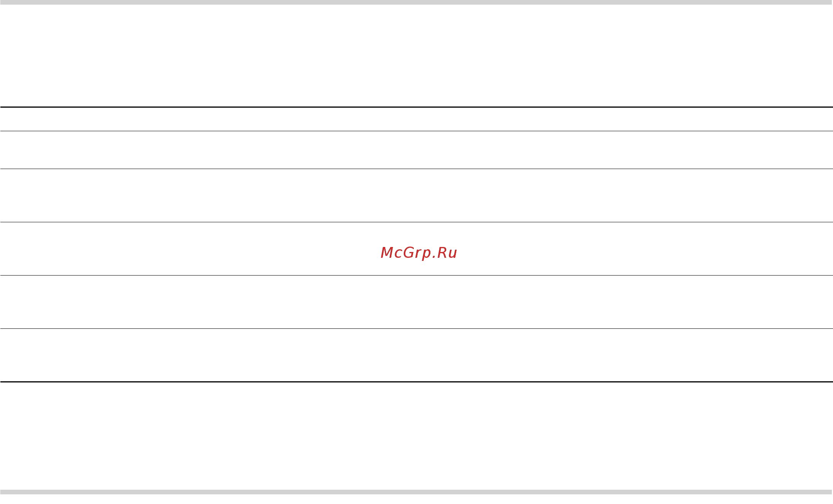Click the thin line above the last row
Image resolution: width=833 pixels, height=504 pixels.
click(416, 329)
